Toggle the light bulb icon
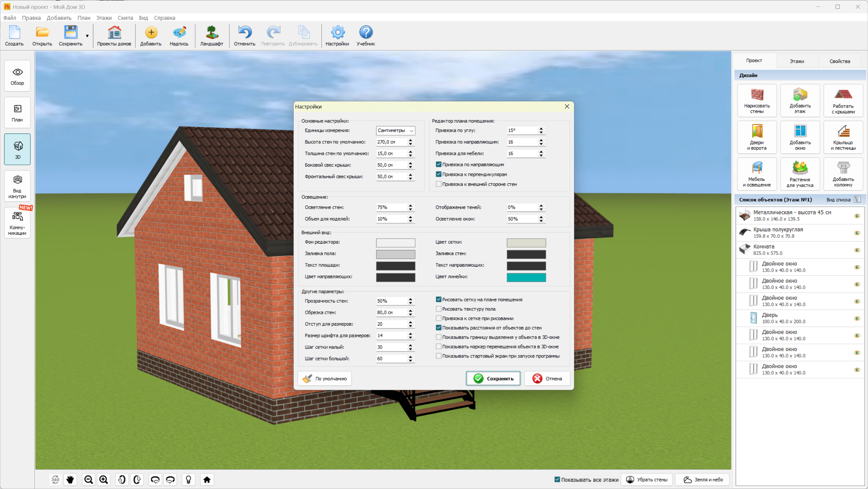868x489 pixels. 188,479
